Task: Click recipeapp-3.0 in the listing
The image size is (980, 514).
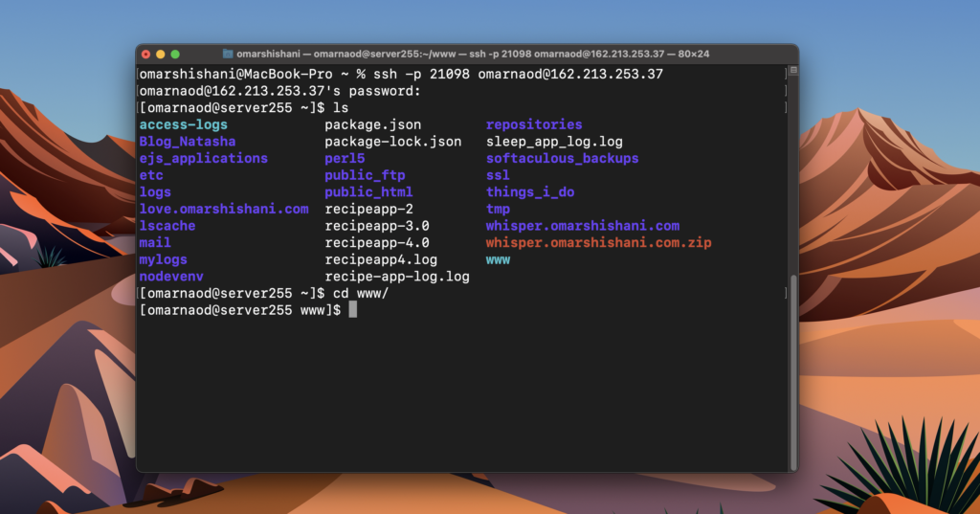Action: (377, 226)
